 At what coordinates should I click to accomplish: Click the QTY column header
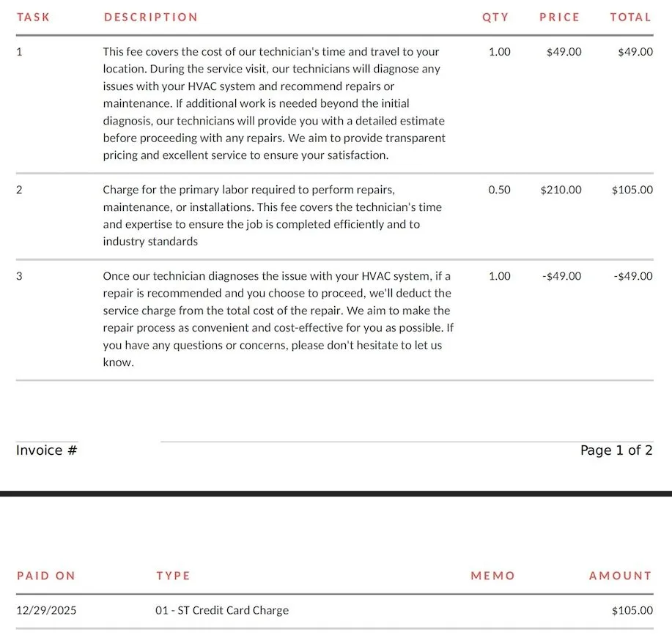(x=495, y=17)
